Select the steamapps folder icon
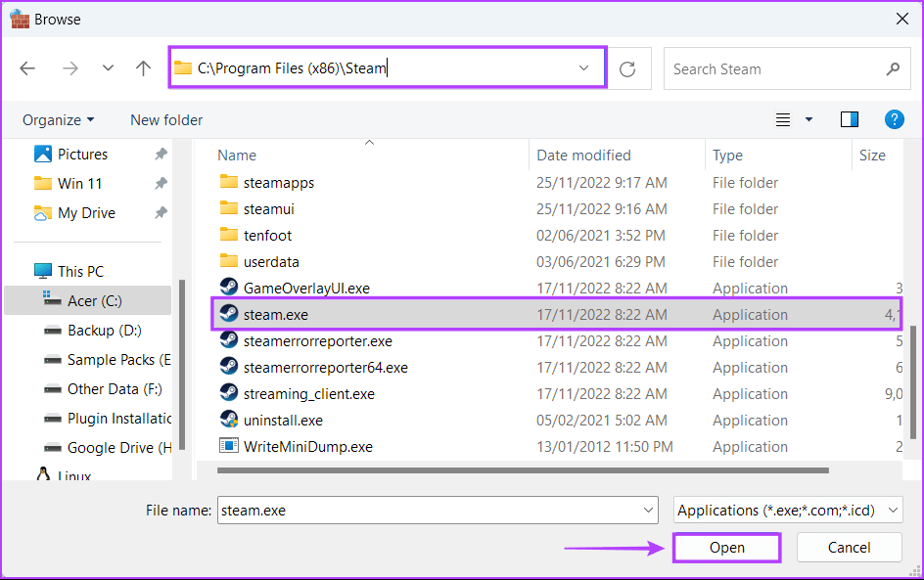This screenshot has width=924, height=580. (x=229, y=181)
